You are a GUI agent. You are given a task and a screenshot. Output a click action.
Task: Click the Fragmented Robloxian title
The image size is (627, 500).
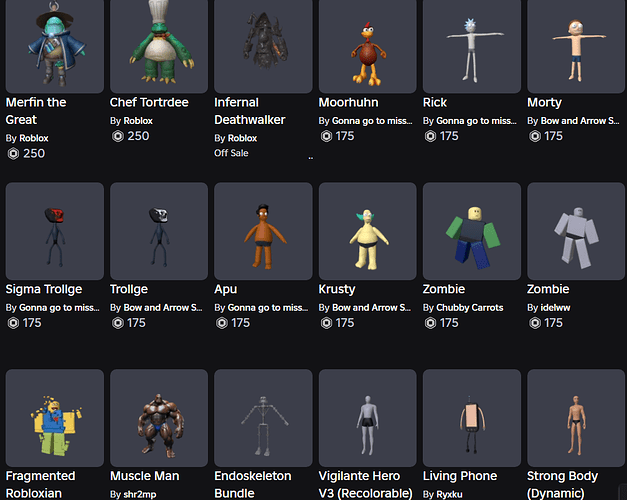tap(40, 484)
